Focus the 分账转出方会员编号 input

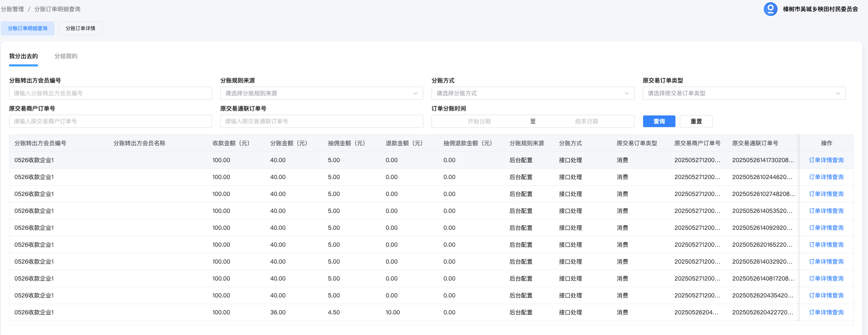click(111, 93)
